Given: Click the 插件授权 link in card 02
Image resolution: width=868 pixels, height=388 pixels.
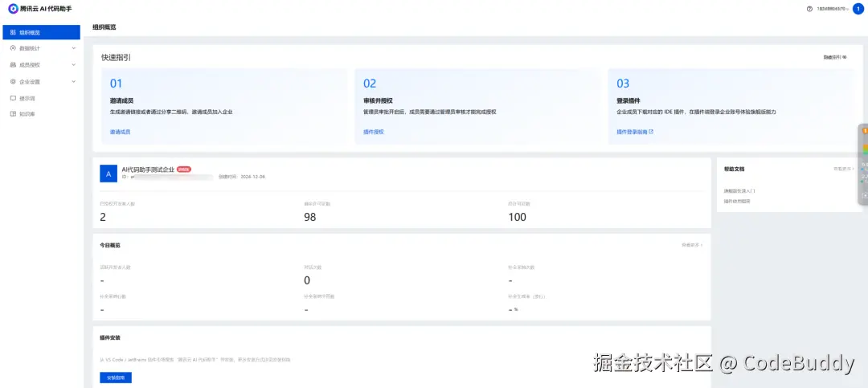Looking at the screenshot, I should [x=374, y=132].
